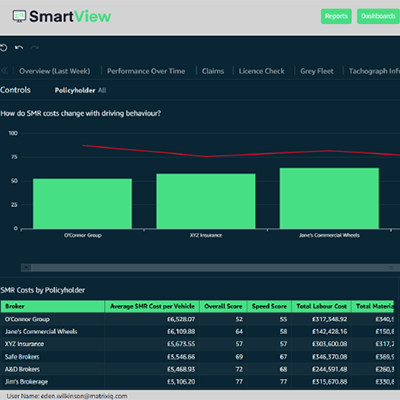Click the undo arrow icon

pyautogui.click(x=19, y=47)
